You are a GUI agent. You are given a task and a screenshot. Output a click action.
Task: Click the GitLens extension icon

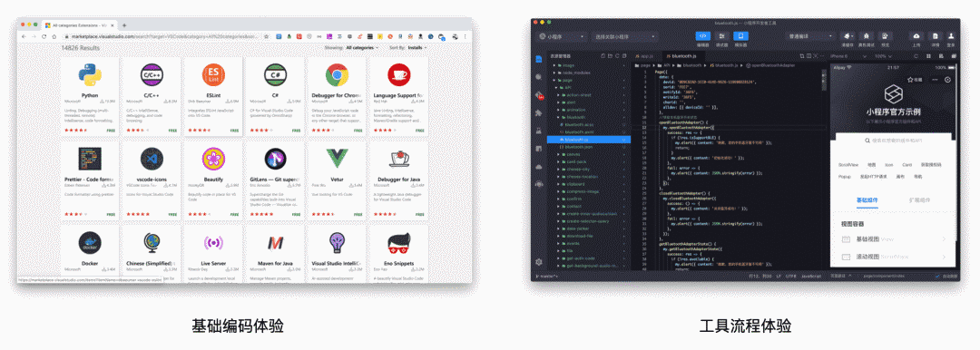[x=275, y=160]
